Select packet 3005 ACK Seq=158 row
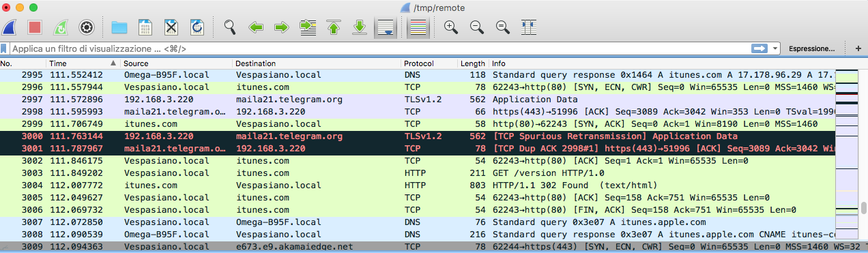Screen dimensions: 868x253 tap(418, 198)
